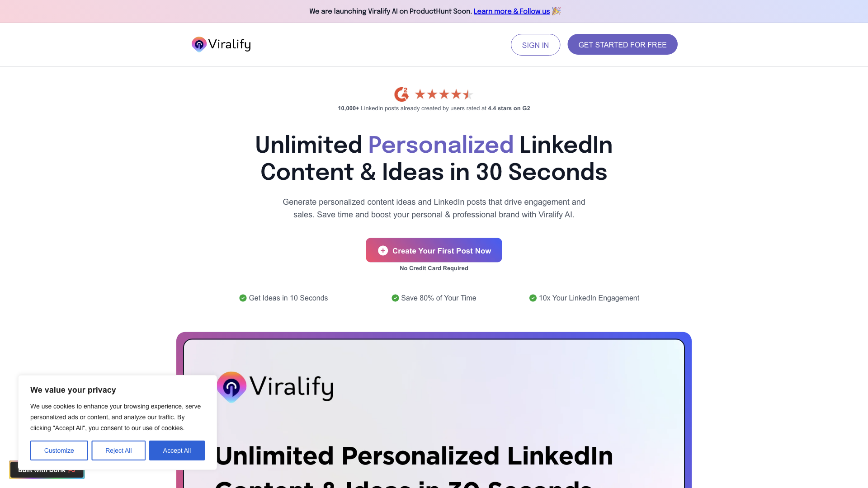Image resolution: width=868 pixels, height=488 pixels.
Task: Click the Viralify logo icon in preview
Action: point(232,385)
